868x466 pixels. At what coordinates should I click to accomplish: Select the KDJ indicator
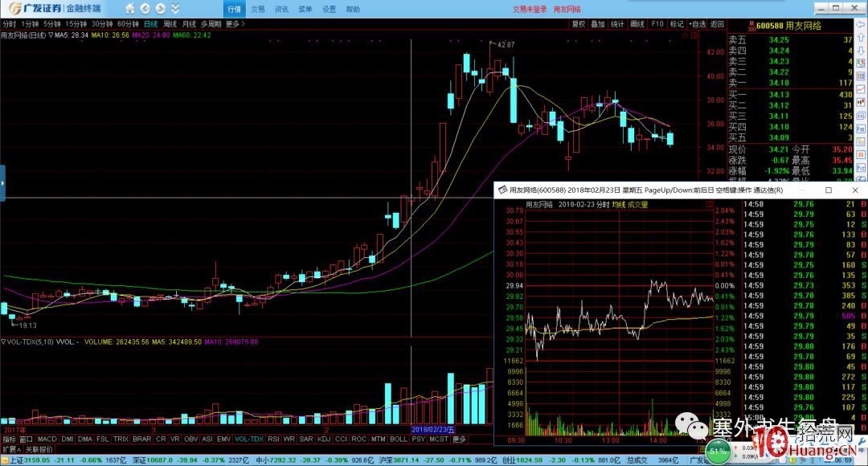point(323,439)
